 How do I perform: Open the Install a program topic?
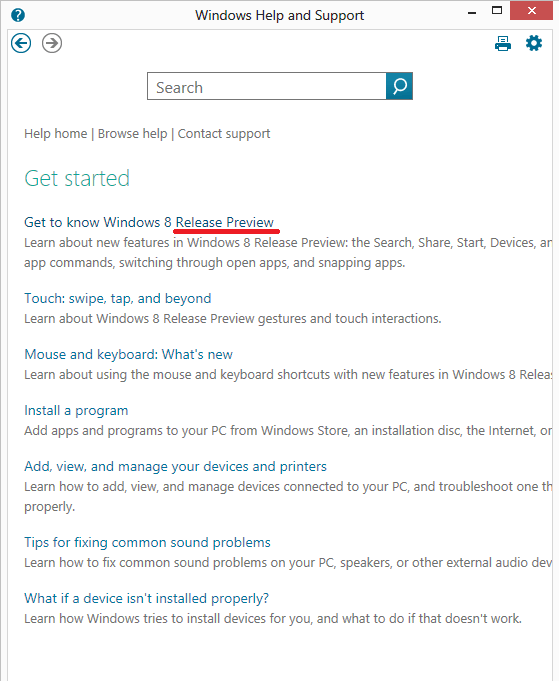click(x=76, y=410)
